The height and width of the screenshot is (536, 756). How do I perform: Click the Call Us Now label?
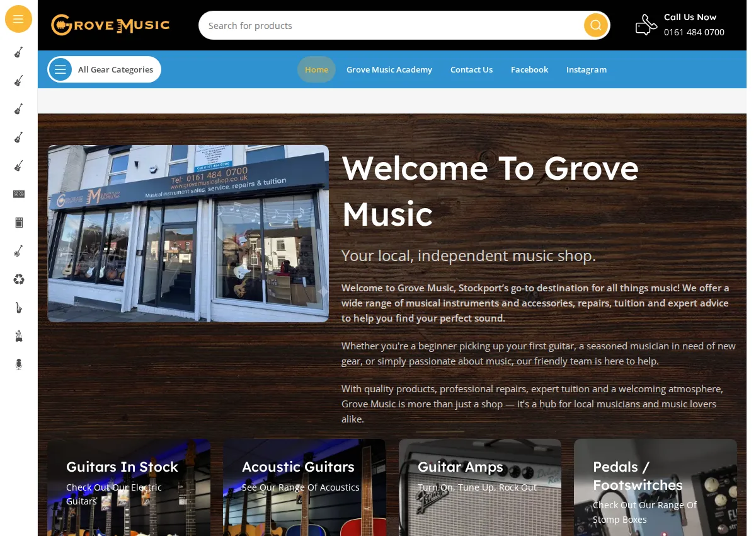pyautogui.click(x=690, y=17)
